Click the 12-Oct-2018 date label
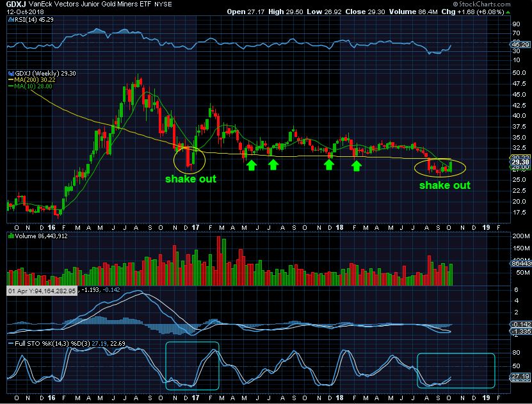 25,12
